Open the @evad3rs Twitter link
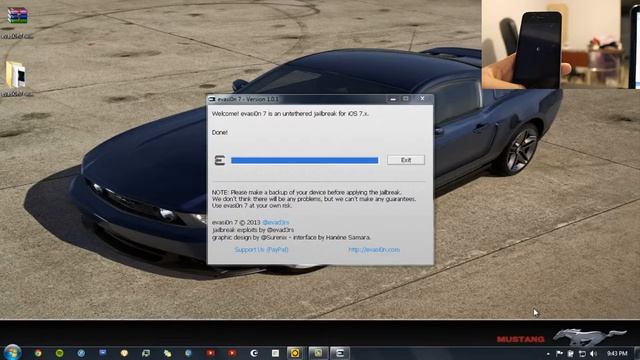The image size is (640, 360). [276, 222]
